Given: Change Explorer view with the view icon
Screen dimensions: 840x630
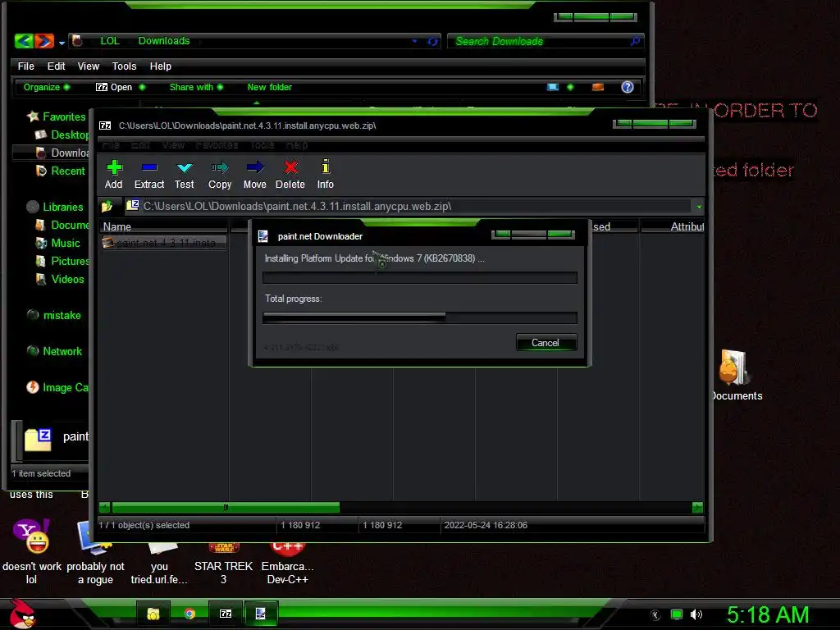Looking at the screenshot, I should (x=553, y=87).
